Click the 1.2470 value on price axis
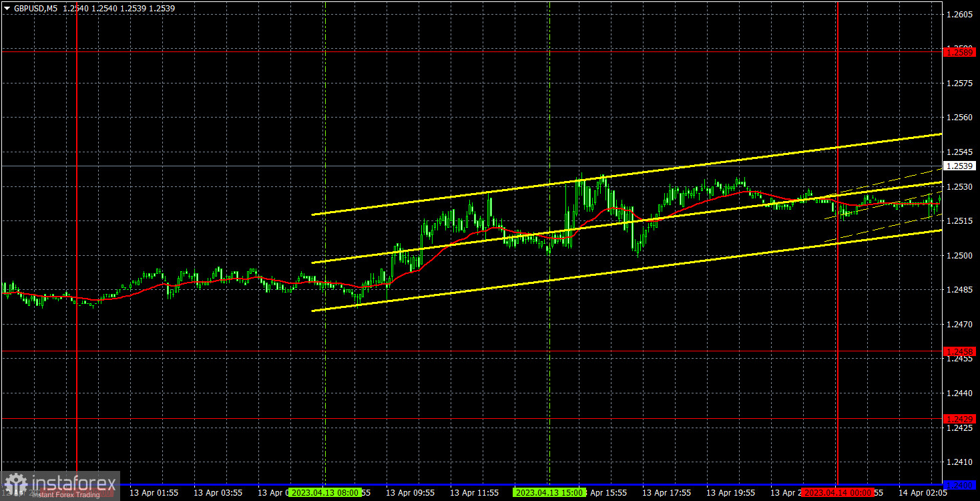 click(x=959, y=325)
